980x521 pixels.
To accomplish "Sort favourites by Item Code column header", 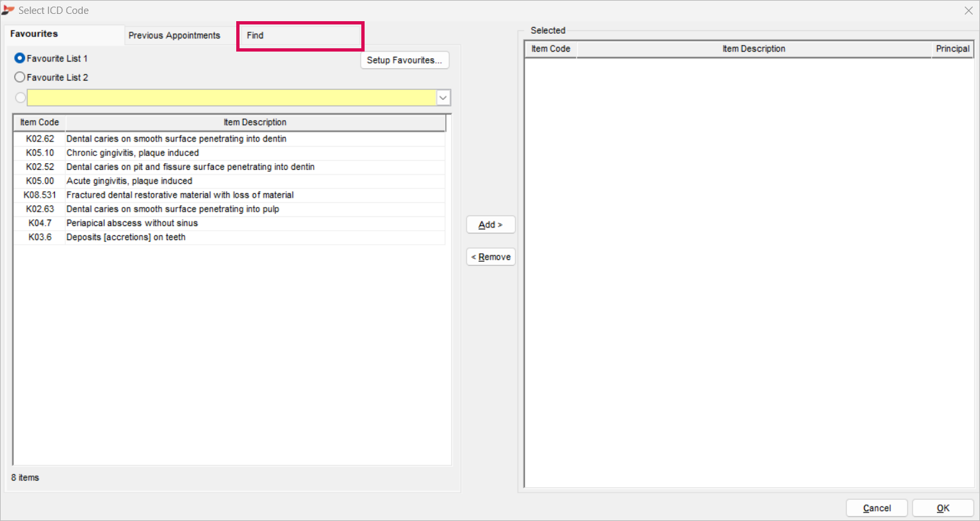I will click(x=40, y=123).
